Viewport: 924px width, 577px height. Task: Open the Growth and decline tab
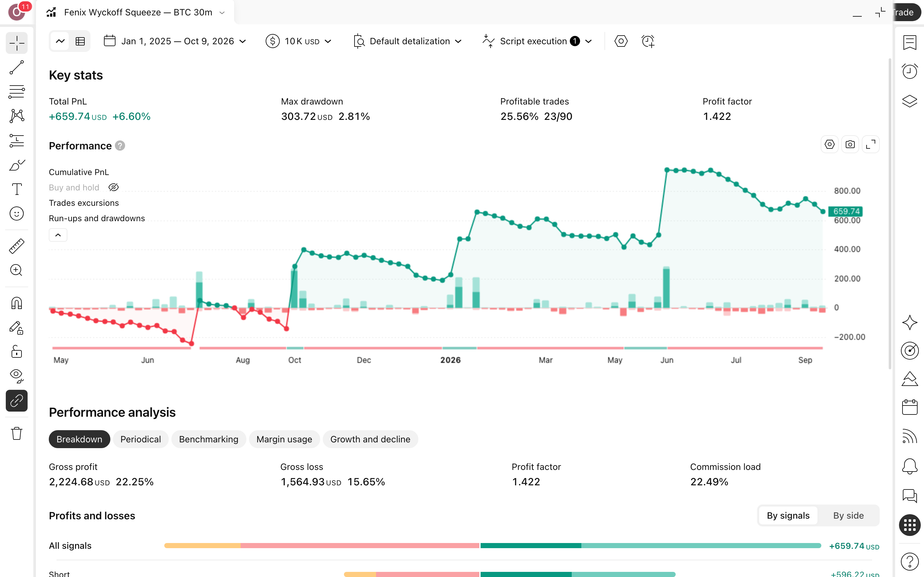tap(370, 439)
